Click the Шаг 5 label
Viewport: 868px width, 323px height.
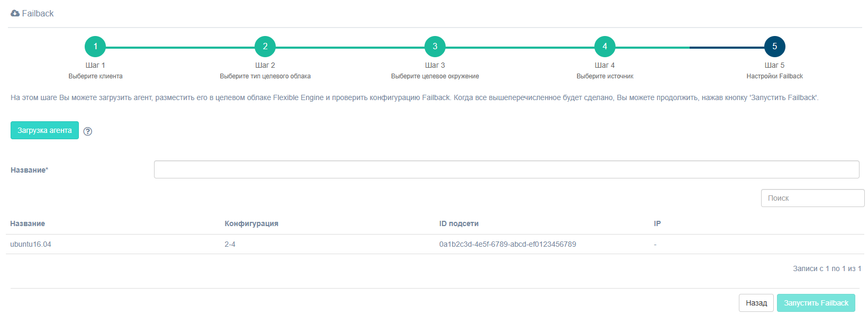click(x=775, y=65)
